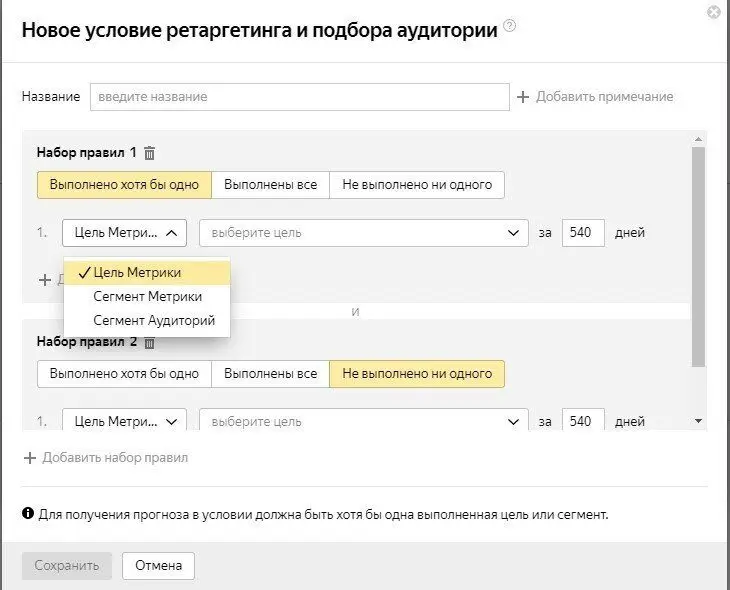Focus the 540 days field in rule set 2
Viewport: 730px width, 590px height.
point(583,420)
